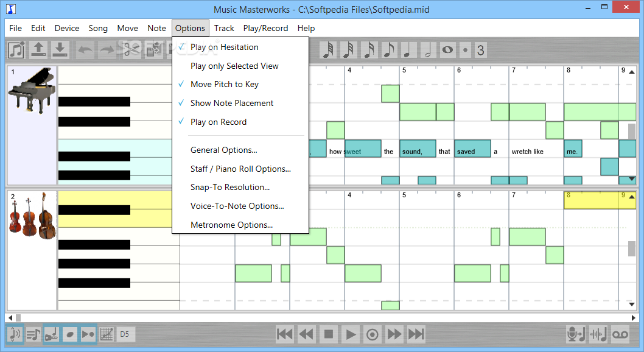644x352 pixels.
Task: Open the Move menu
Action: (x=128, y=28)
